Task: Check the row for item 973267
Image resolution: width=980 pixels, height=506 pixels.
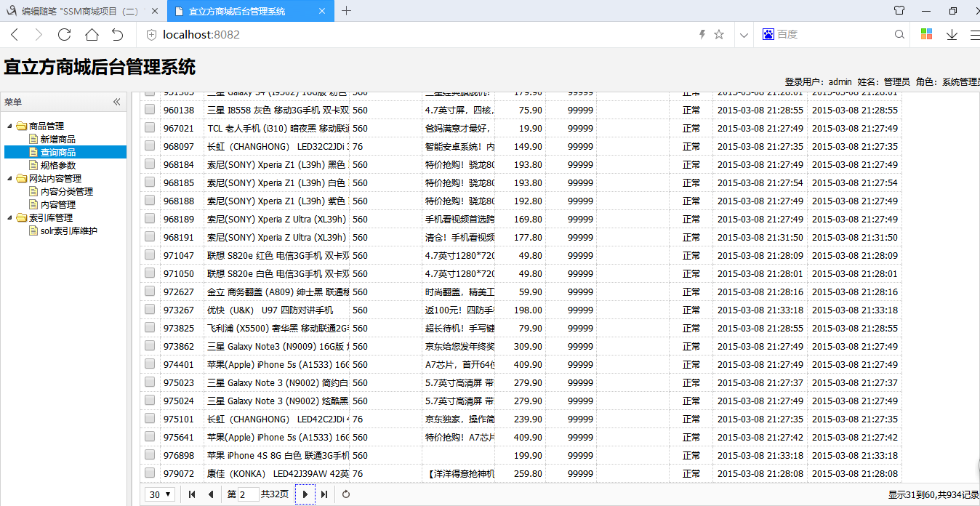Action: (150, 309)
